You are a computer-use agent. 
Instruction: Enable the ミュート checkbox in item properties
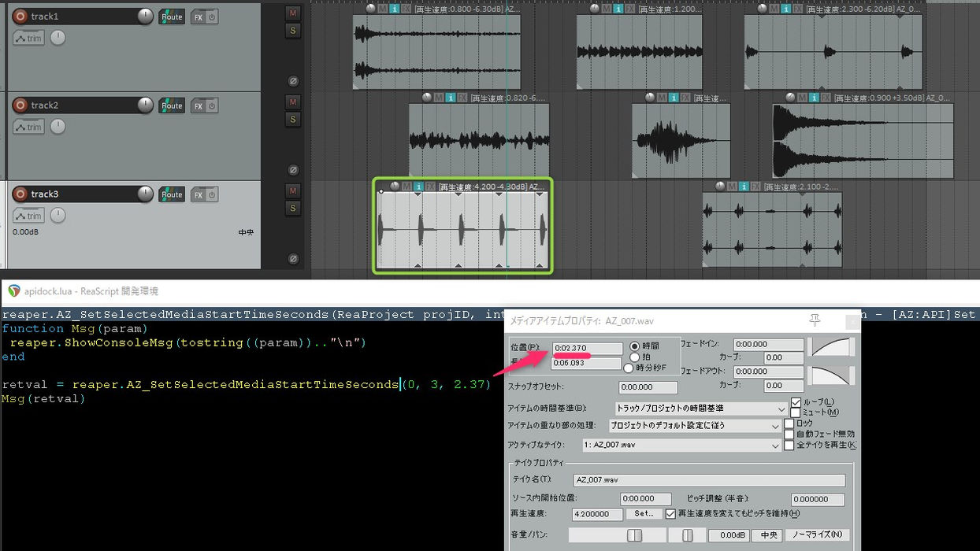(x=795, y=411)
